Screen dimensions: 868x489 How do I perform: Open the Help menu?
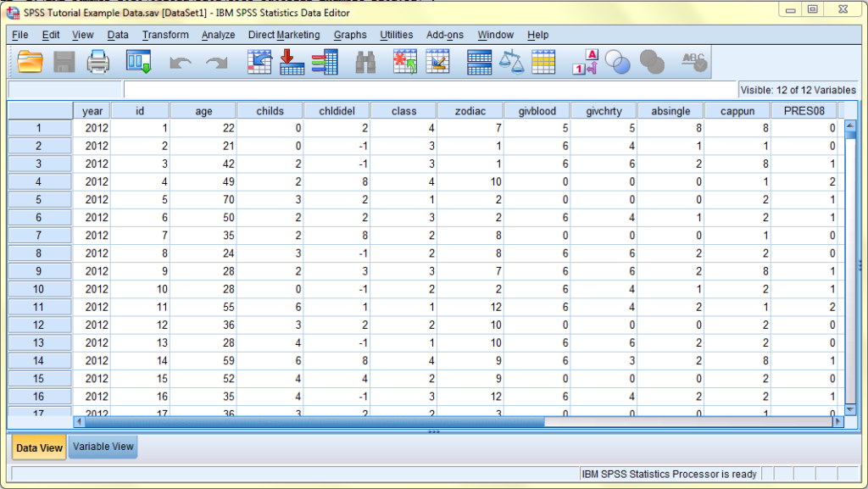click(x=537, y=35)
